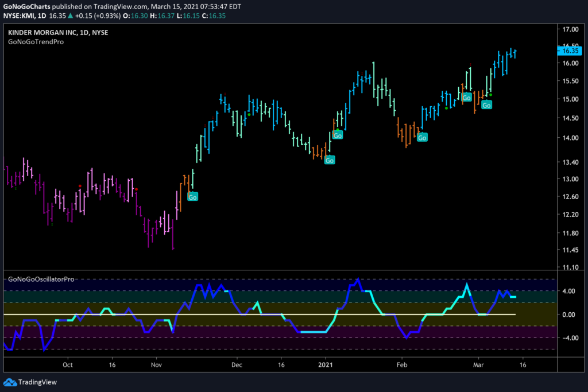Click the 17.00 price axis label
This screenshot has height=392, width=588.
click(x=570, y=29)
